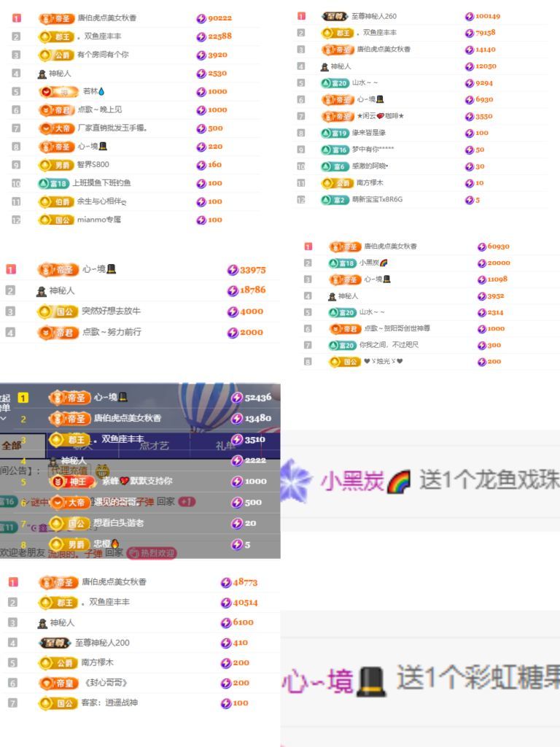This screenshot has height=747, width=560.
Task: Select user 厂家直销批发玉手镯
Action: pyautogui.click(x=112, y=128)
